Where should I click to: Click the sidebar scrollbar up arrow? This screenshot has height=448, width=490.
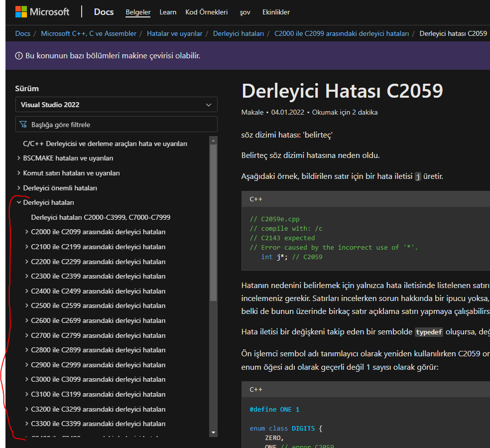(213, 140)
